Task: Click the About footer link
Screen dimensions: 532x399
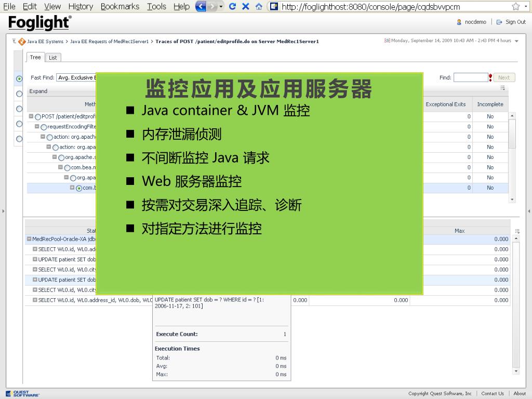Action: 520,394
